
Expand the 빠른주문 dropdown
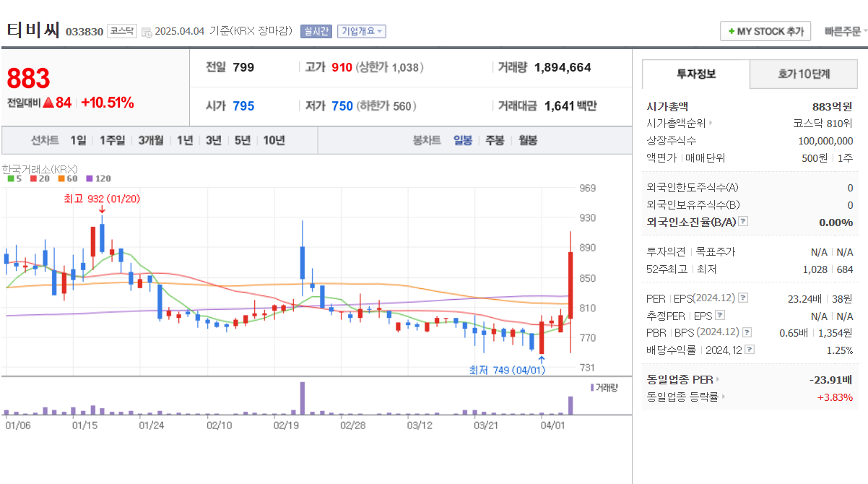tap(846, 31)
